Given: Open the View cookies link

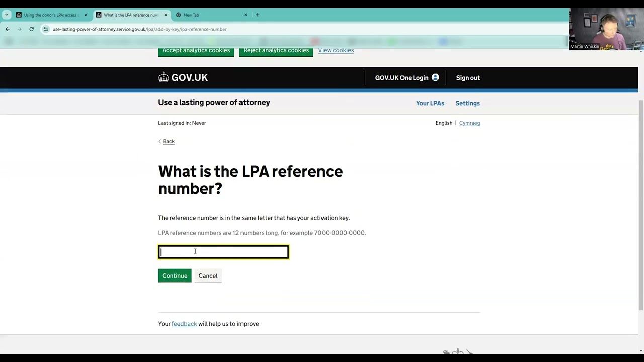Looking at the screenshot, I should pyautogui.click(x=336, y=50).
